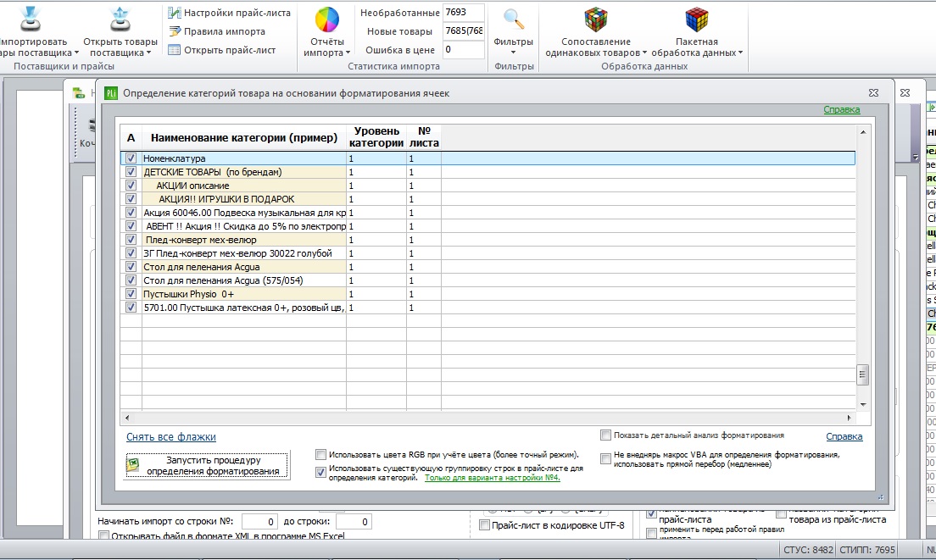Click the до строки input field

coord(354,522)
